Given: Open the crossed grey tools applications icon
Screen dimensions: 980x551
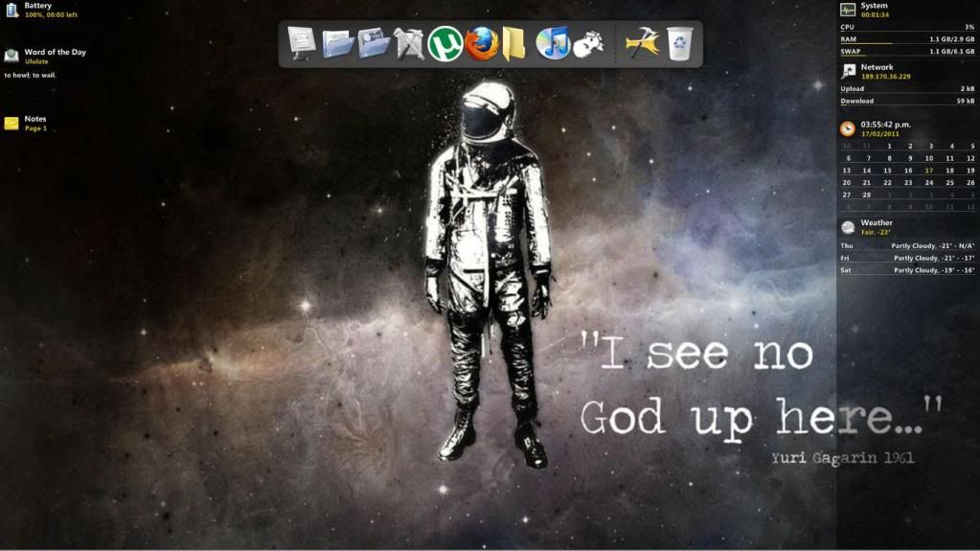Looking at the screenshot, I should coord(409,44).
